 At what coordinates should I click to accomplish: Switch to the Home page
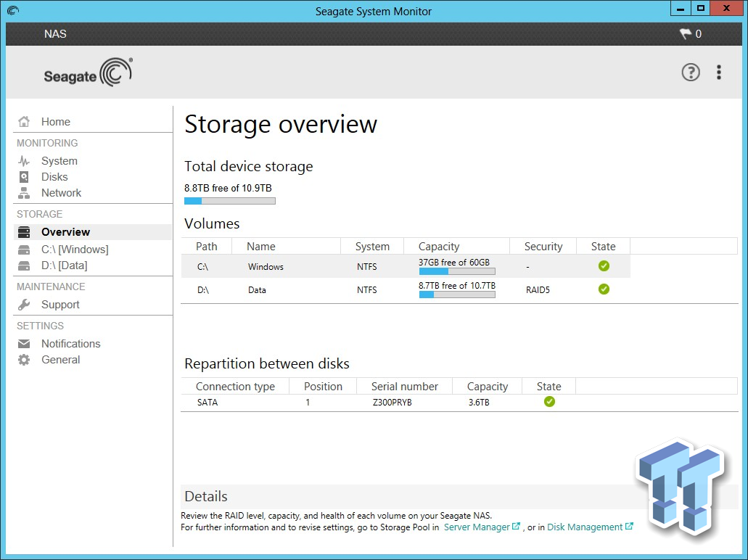(55, 121)
